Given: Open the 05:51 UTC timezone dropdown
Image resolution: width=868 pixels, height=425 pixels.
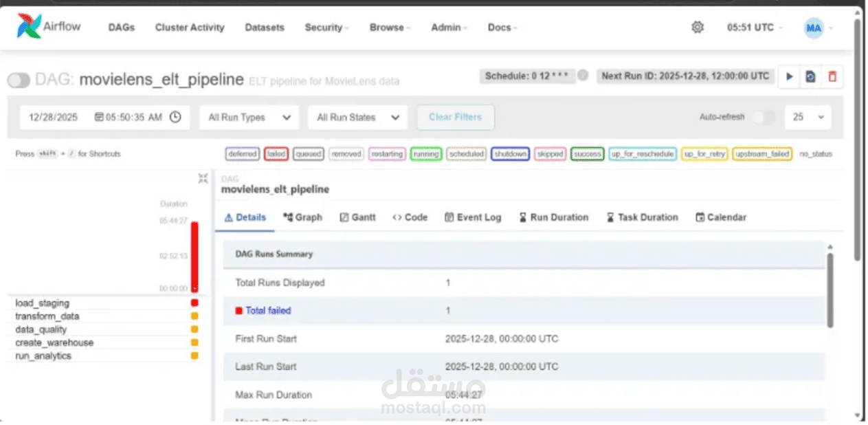Looking at the screenshot, I should click(x=754, y=28).
